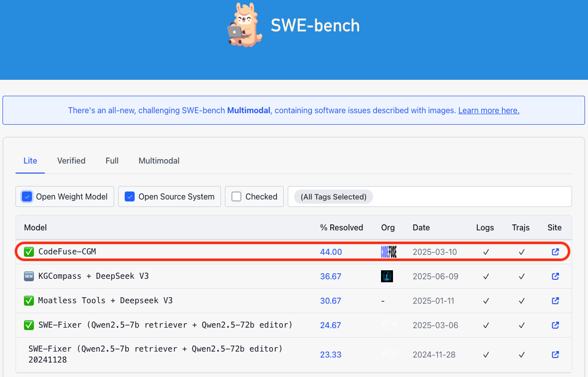Open the 30.67 resolved score link
The height and width of the screenshot is (377, 588).
pyautogui.click(x=330, y=301)
